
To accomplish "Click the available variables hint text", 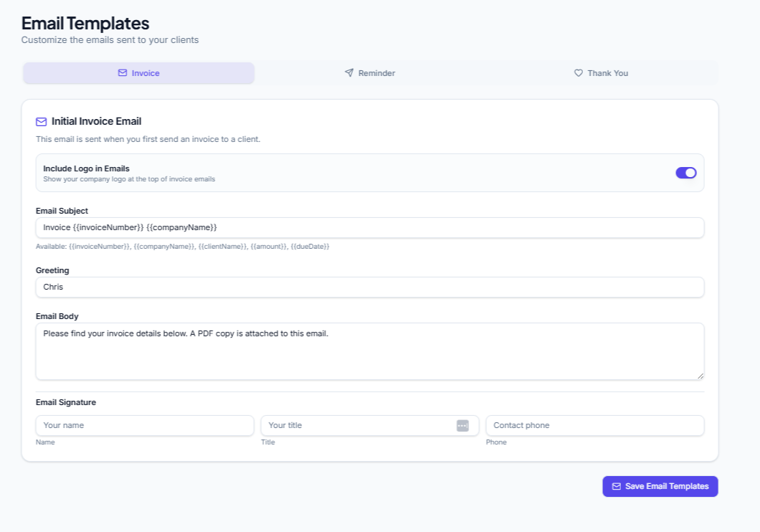I will [182, 246].
